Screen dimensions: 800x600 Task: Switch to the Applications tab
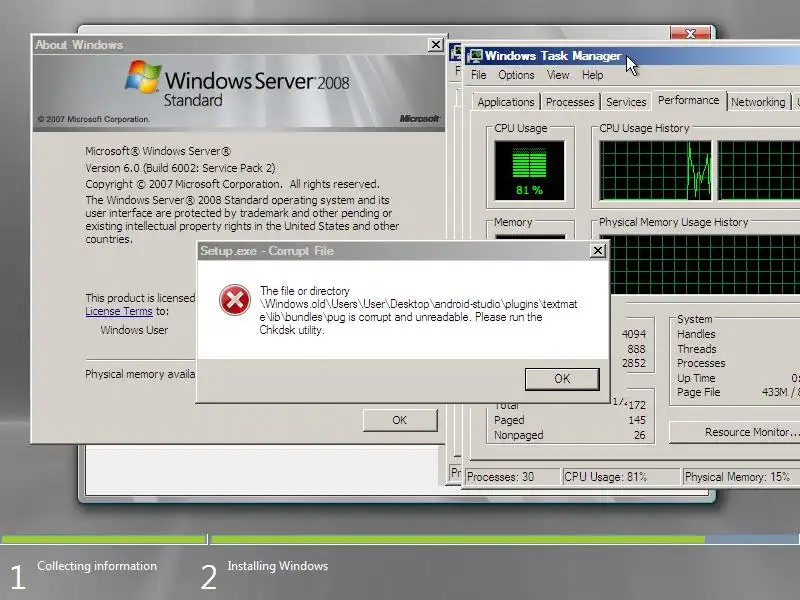pyautogui.click(x=506, y=102)
